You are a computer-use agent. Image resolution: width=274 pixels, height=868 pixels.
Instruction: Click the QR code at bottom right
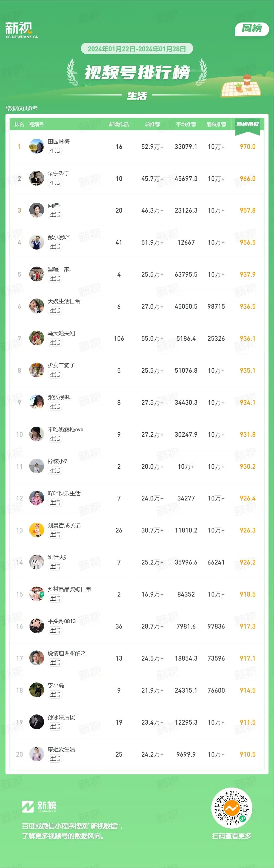[232, 808]
